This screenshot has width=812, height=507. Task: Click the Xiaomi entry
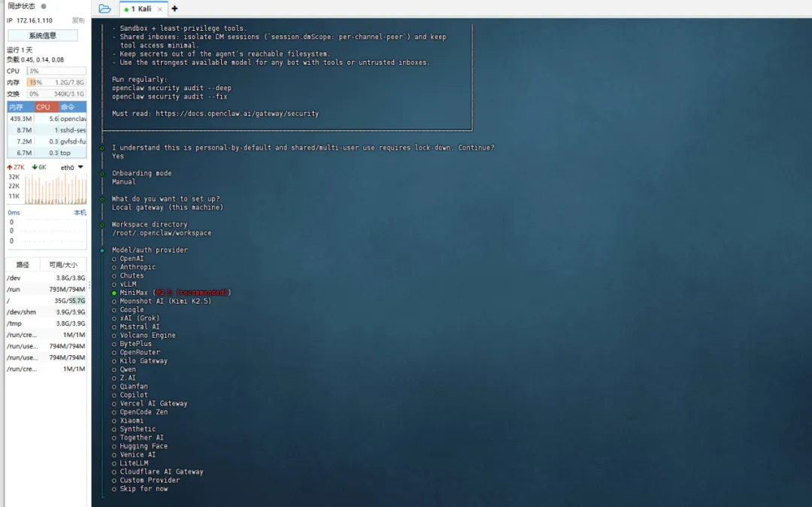pyautogui.click(x=128, y=420)
